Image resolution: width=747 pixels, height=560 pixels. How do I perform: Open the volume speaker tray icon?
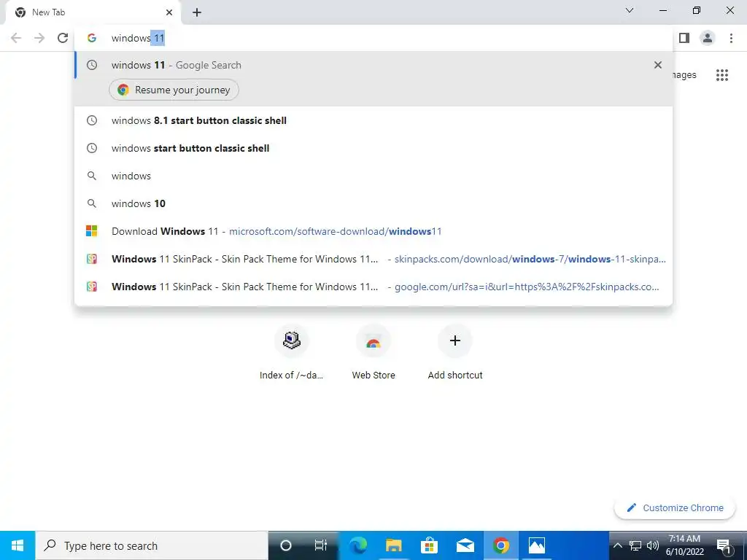[653, 545]
